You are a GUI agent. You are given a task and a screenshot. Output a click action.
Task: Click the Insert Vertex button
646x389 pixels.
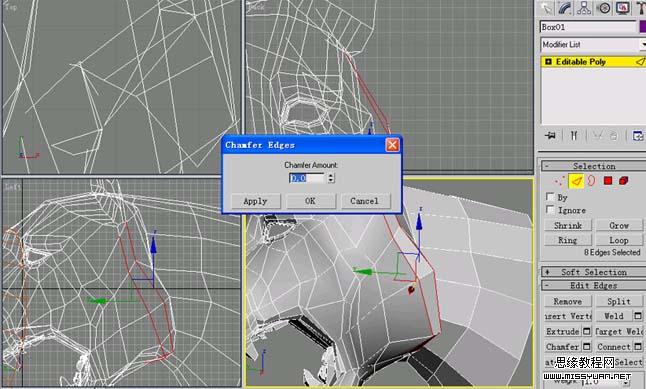(568, 316)
